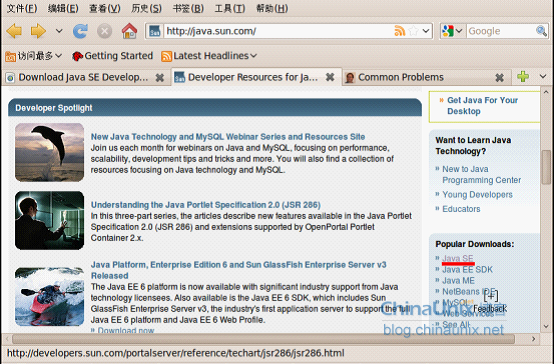Click the horizontal scrollbar at page bottom
The height and width of the screenshot is (364, 554).
click(x=264, y=339)
